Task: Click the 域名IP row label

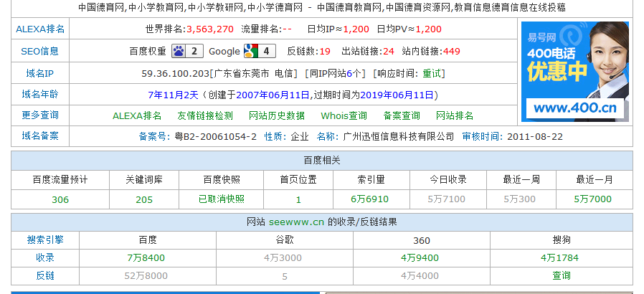Action: coord(40,73)
